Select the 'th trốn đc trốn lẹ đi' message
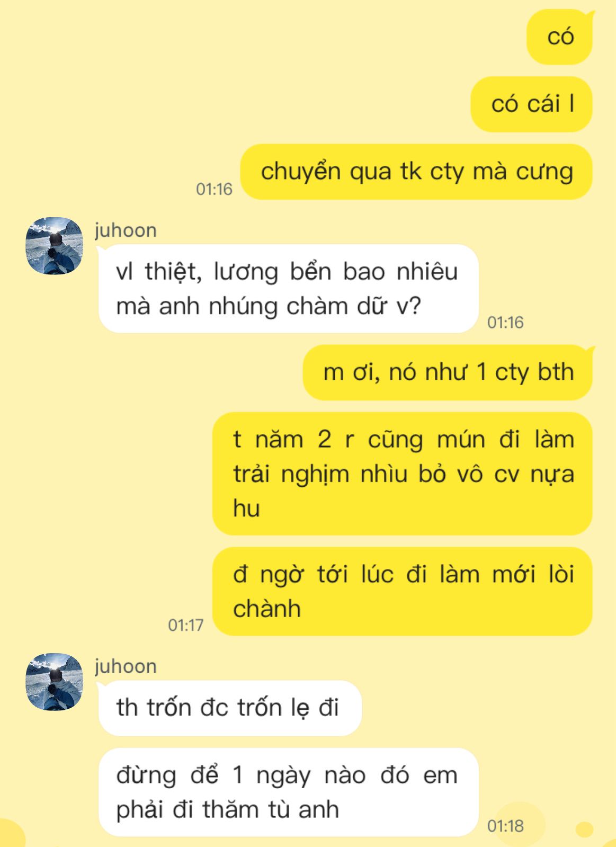The height and width of the screenshot is (847, 616). [229, 708]
